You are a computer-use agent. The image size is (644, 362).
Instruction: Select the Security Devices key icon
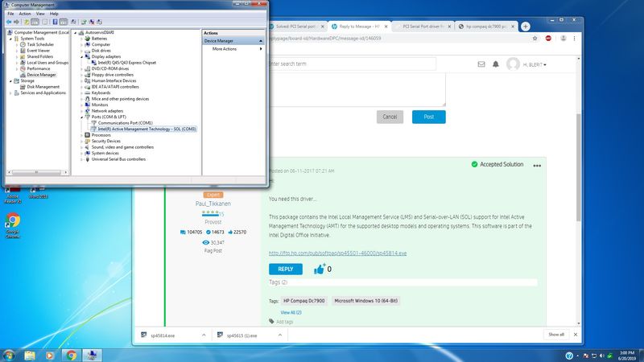pyautogui.click(x=88, y=141)
